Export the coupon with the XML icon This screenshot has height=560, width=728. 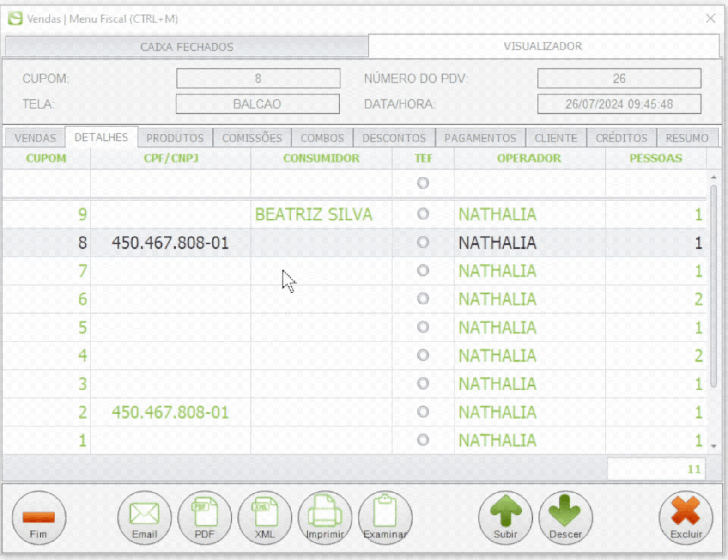[265, 517]
